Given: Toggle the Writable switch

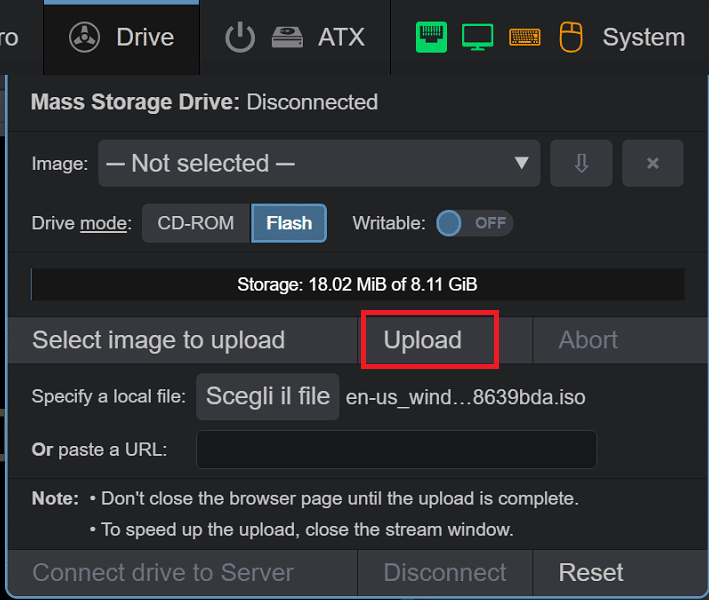Looking at the screenshot, I should click(474, 223).
